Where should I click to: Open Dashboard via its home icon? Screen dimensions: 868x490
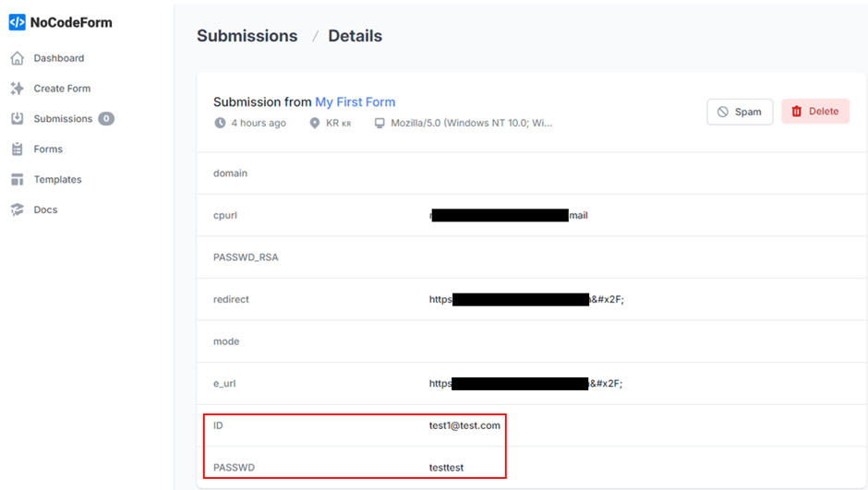[18, 58]
